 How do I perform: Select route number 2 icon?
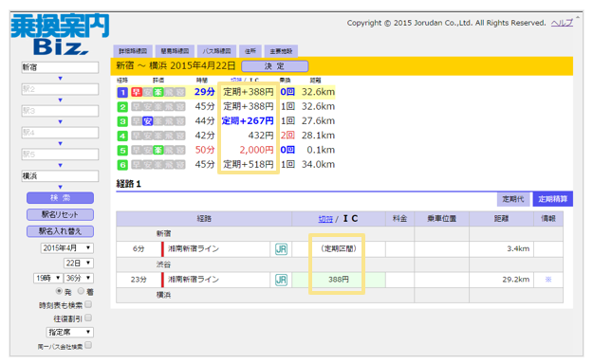click(122, 107)
